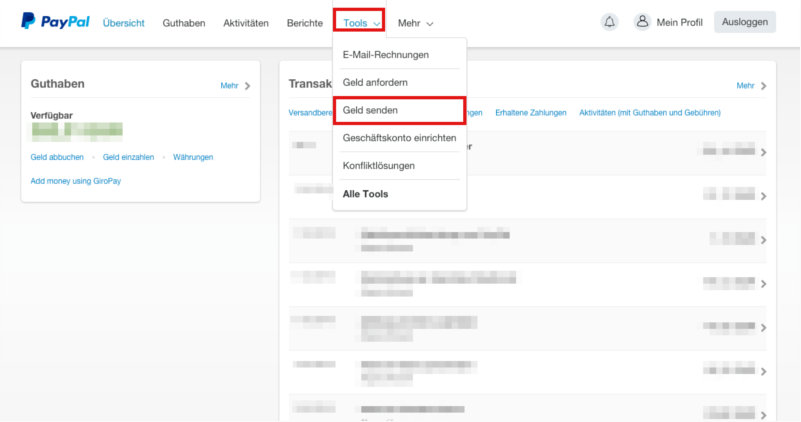Click the partially hidden Versandbere… filter link
This screenshot has width=801, height=422.
[x=310, y=112]
